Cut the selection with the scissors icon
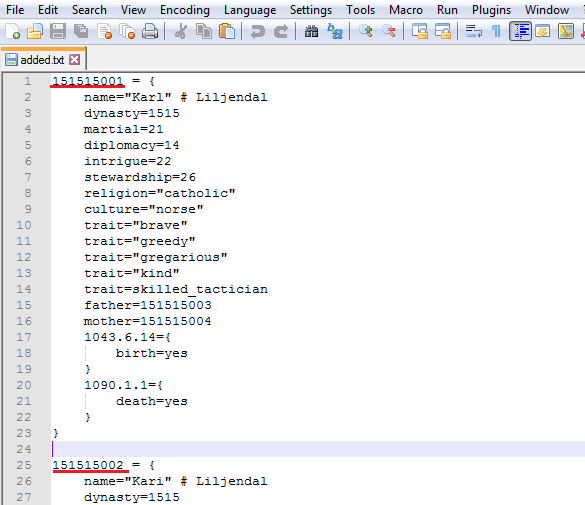Image resolution: width=585 pixels, height=505 pixels. [x=181, y=31]
